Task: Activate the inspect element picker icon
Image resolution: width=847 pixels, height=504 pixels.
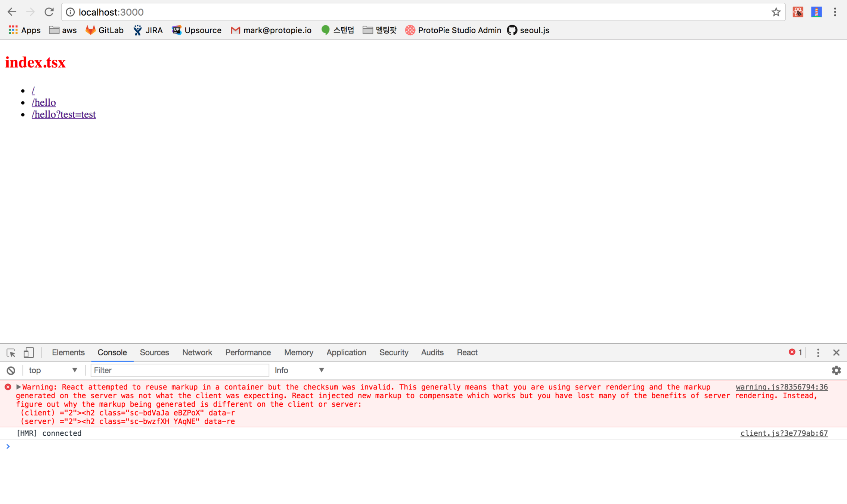Action: [11, 352]
